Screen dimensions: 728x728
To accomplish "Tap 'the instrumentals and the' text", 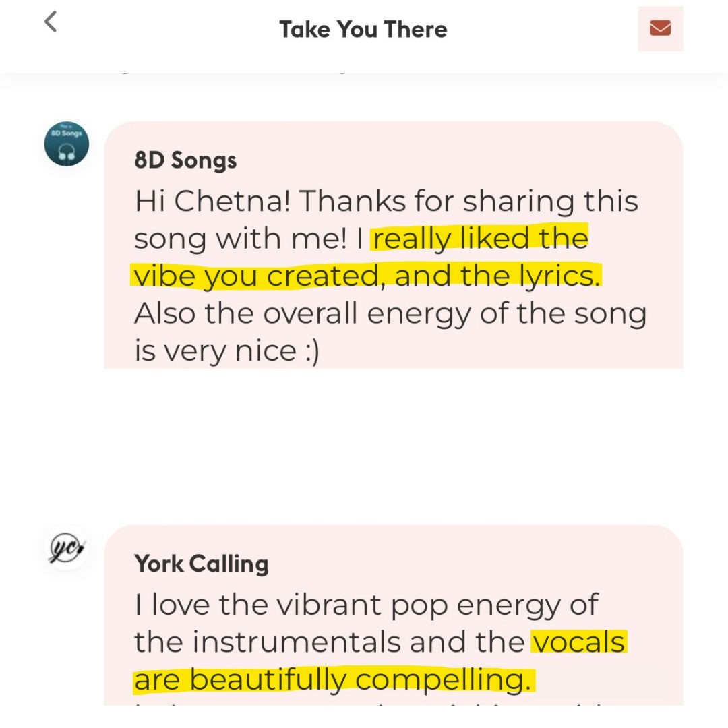I will pos(330,642).
